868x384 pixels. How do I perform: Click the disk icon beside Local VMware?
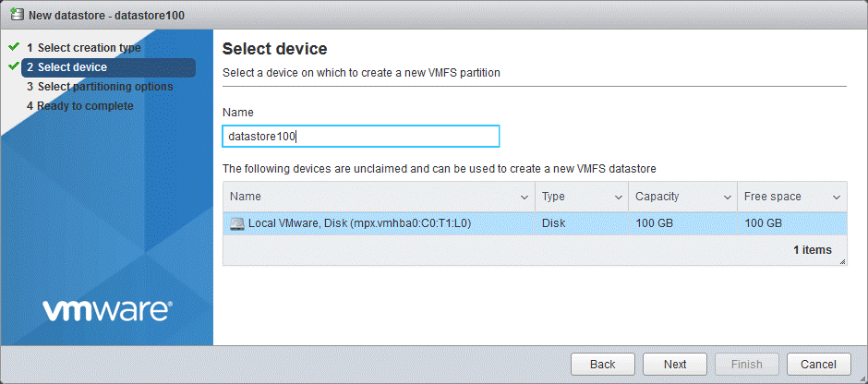point(237,223)
